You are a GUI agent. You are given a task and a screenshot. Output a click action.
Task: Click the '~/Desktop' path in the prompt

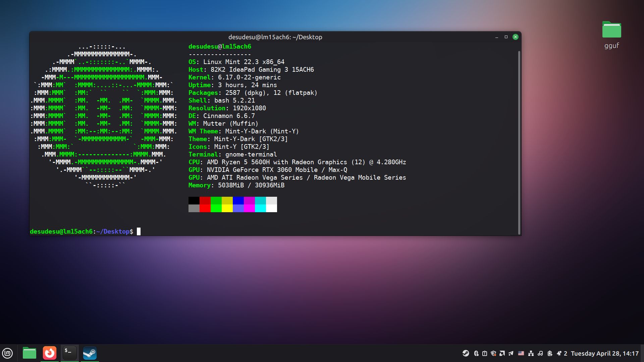tap(113, 231)
